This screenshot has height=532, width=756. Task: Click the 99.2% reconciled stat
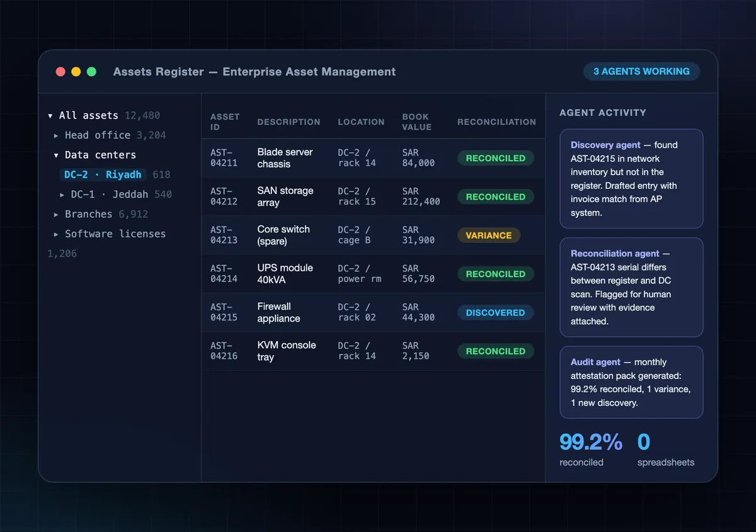(591, 450)
